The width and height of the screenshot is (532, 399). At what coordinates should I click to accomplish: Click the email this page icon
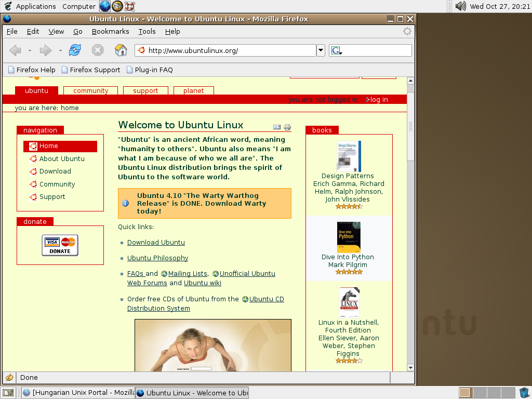coord(277,127)
